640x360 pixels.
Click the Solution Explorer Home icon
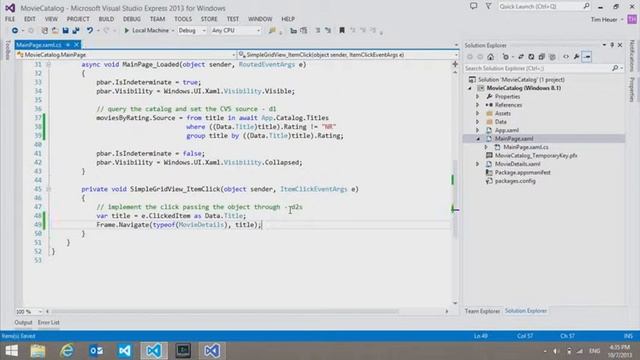[491, 57]
